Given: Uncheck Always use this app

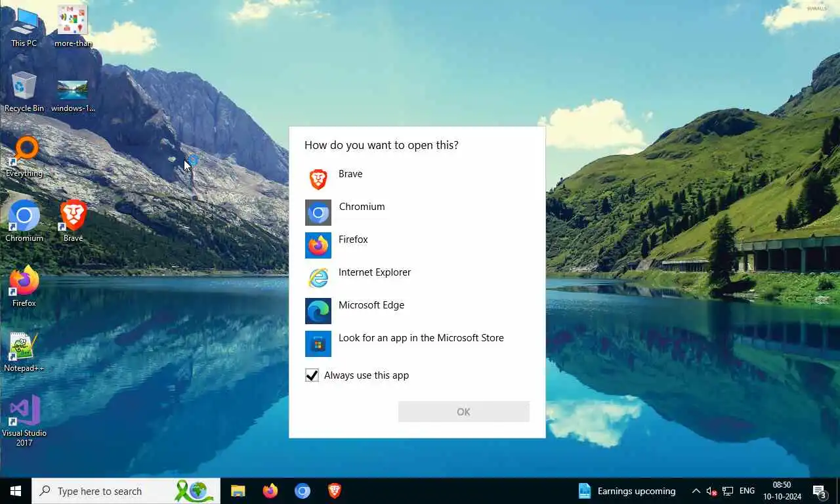Looking at the screenshot, I should (312, 375).
